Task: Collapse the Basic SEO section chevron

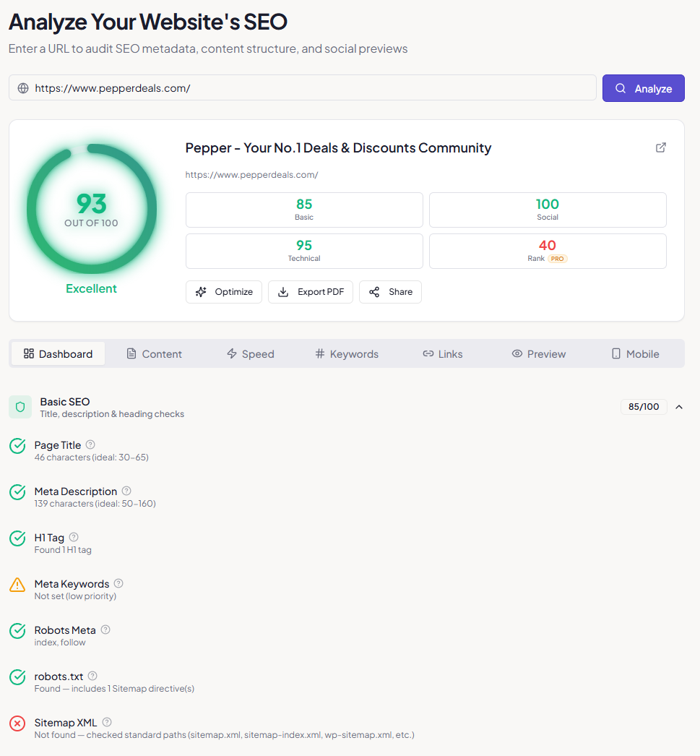Action: coord(678,406)
